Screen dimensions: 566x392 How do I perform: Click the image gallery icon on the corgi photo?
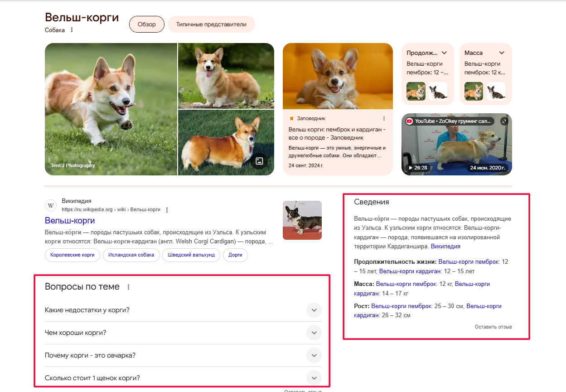click(259, 161)
